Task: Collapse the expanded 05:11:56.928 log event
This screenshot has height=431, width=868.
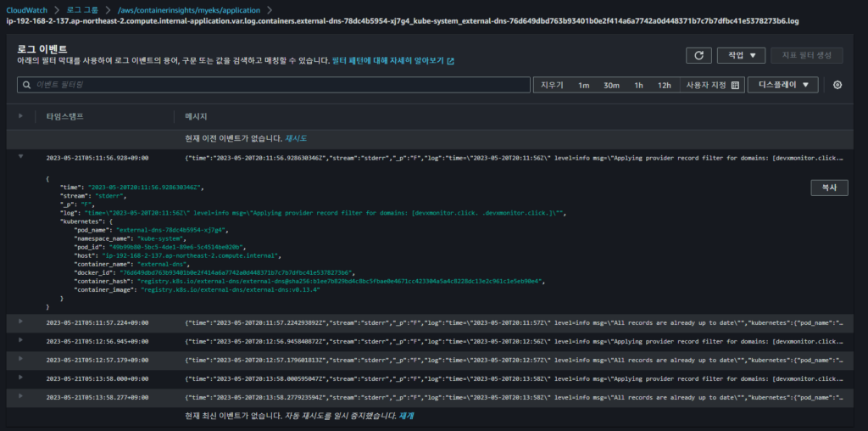Action: 21,157
